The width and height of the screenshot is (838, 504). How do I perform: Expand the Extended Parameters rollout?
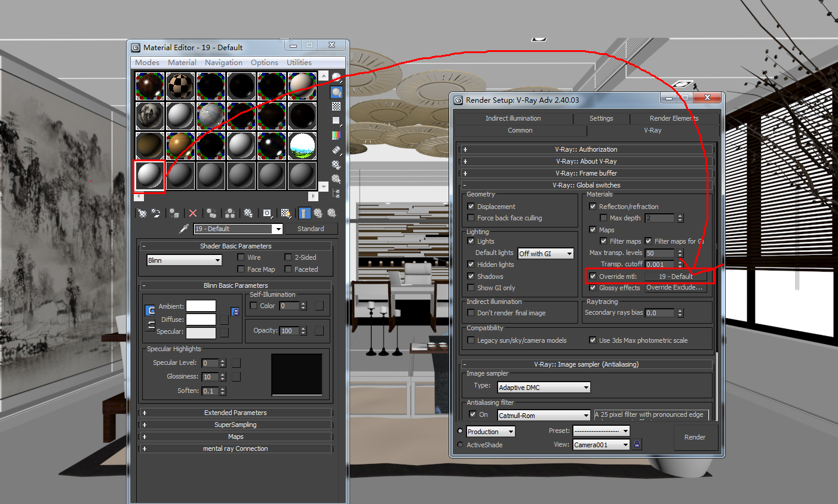click(x=235, y=413)
